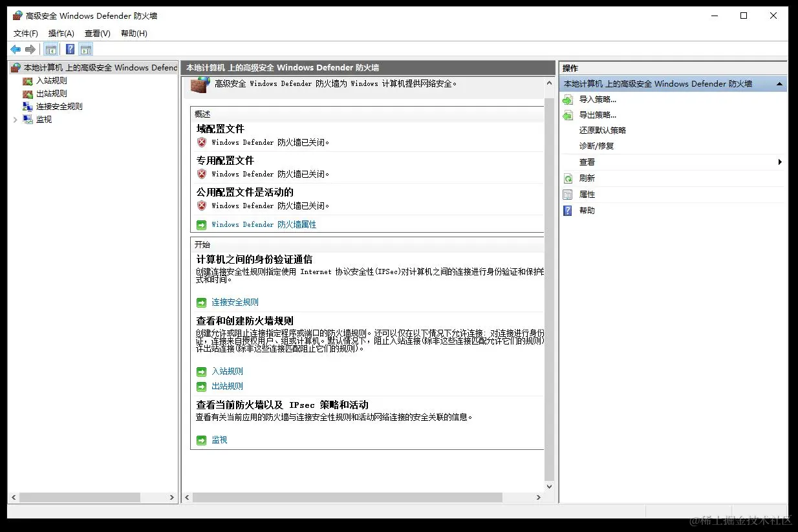Viewport: 798px width, 532px height.
Task: Click the green arrow icon beside 入站规则 link
Action: click(x=202, y=372)
